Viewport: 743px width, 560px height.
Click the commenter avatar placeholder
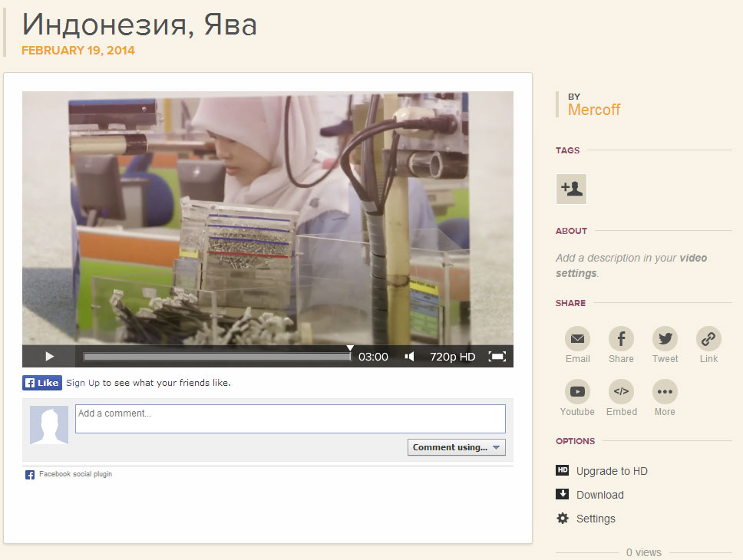[49, 425]
